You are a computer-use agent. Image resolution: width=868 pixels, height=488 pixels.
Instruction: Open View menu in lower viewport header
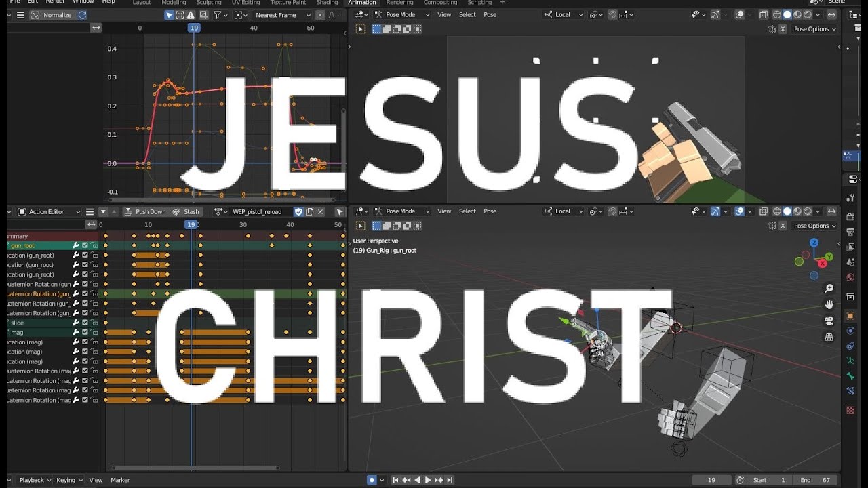pyautogui.click(x=444, y=211)
